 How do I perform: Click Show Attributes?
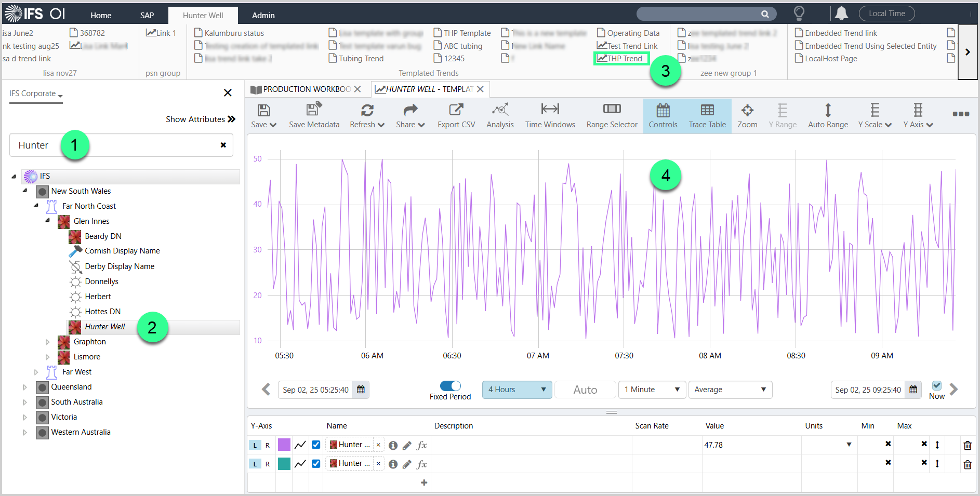coord(200,119)
